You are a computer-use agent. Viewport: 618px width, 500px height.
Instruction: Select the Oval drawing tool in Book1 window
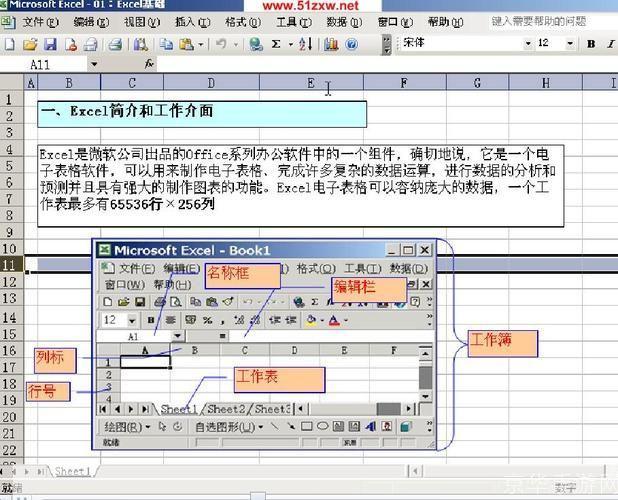click(322, 426)
